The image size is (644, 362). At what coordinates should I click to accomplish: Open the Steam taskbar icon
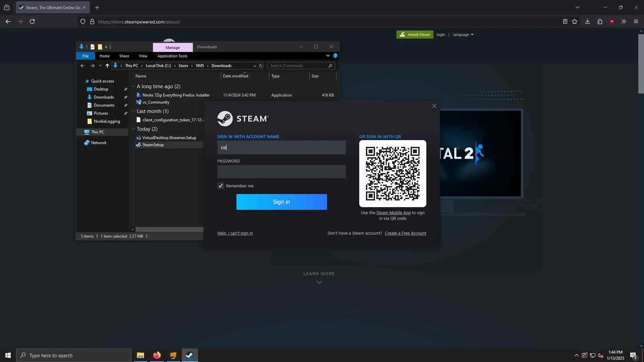coord(190,355)
